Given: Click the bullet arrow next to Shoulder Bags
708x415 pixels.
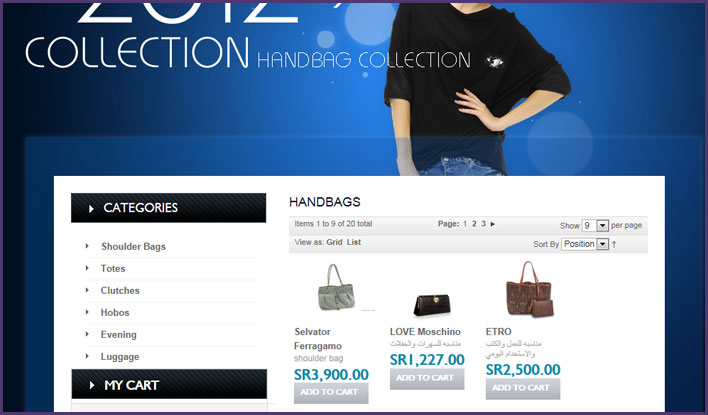Looking at the screenshot, I should click(x=87, y=246).
